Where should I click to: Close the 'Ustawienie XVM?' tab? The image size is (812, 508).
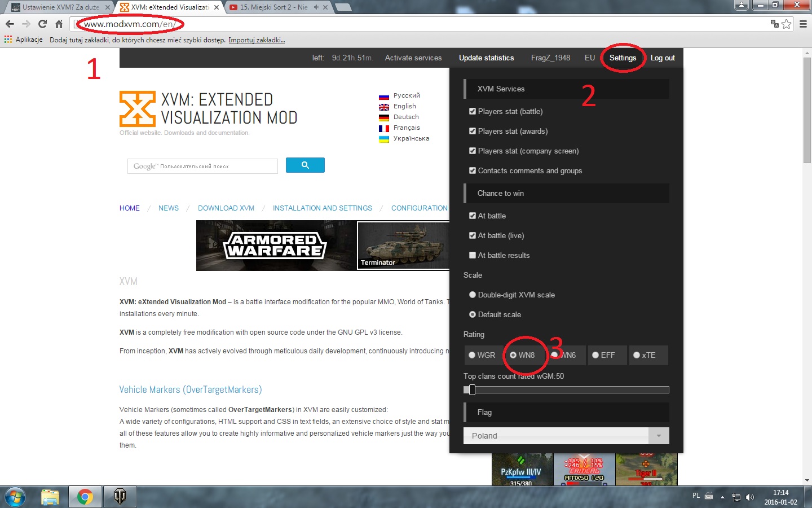107,7
